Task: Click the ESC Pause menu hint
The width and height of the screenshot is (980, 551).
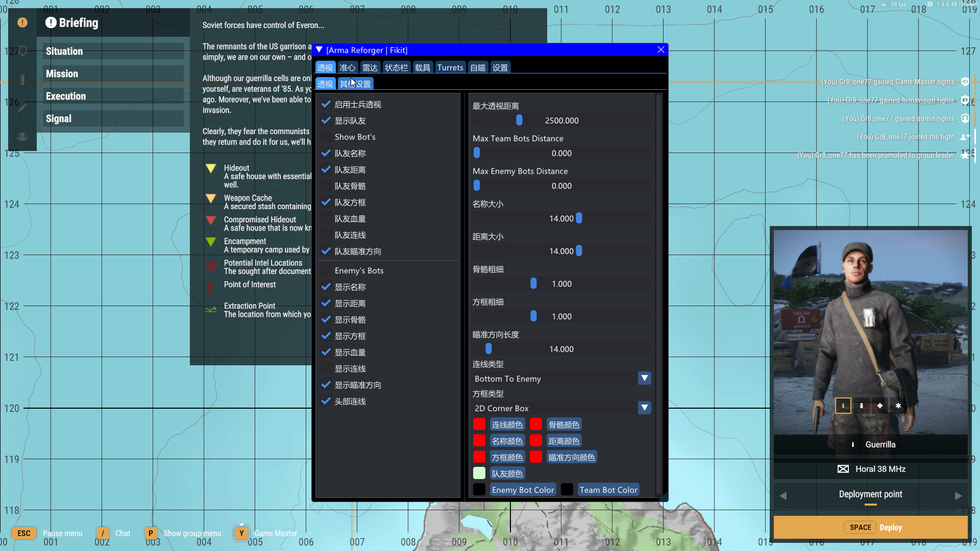Action: coord(47,533)
